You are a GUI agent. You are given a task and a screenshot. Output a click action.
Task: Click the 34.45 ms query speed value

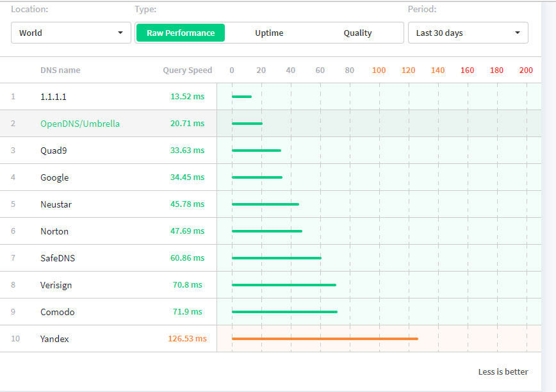187,177
